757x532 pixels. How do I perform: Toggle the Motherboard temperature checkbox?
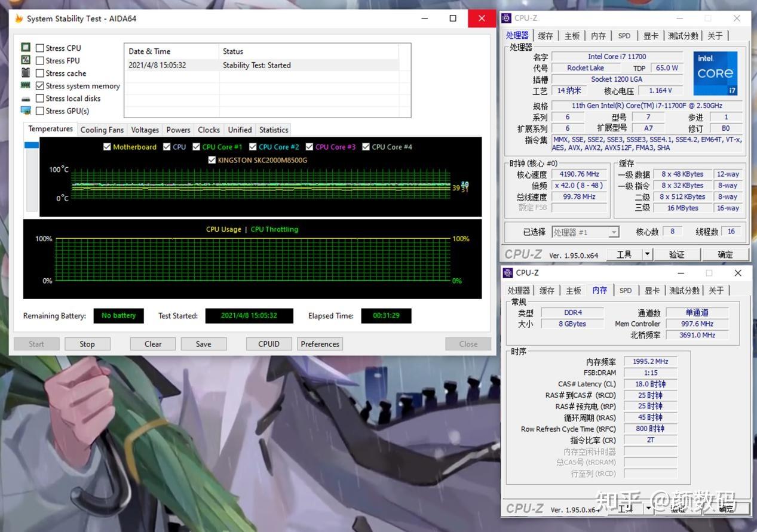coord(106,146)
